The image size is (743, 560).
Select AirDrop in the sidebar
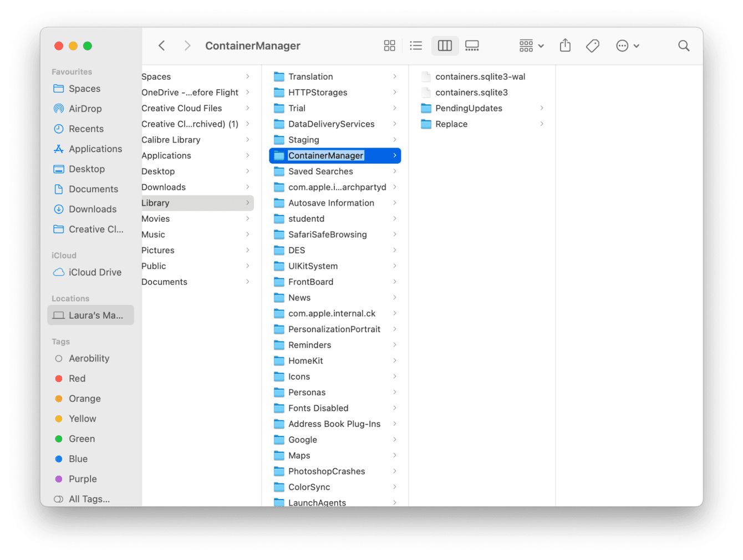pyautogui.click(x=84, y=109)
